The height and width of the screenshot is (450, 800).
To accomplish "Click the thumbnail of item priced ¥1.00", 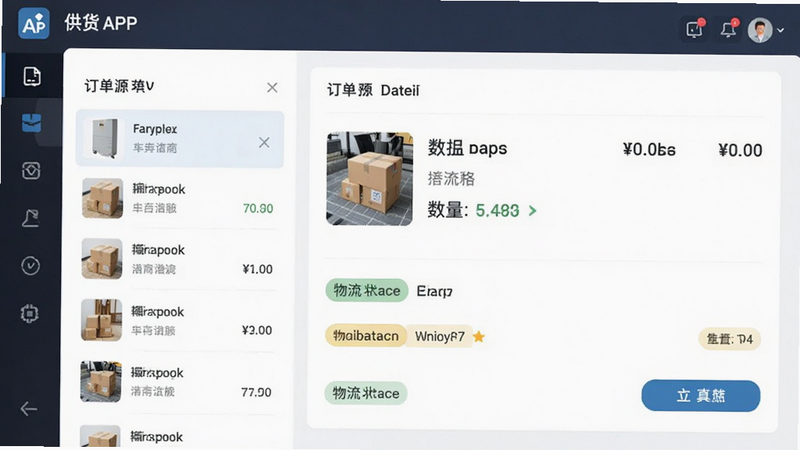I will pos(102,259).
